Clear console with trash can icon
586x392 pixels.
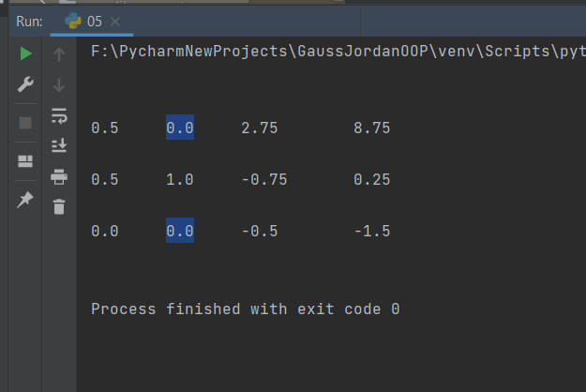[x=59, y=206]
